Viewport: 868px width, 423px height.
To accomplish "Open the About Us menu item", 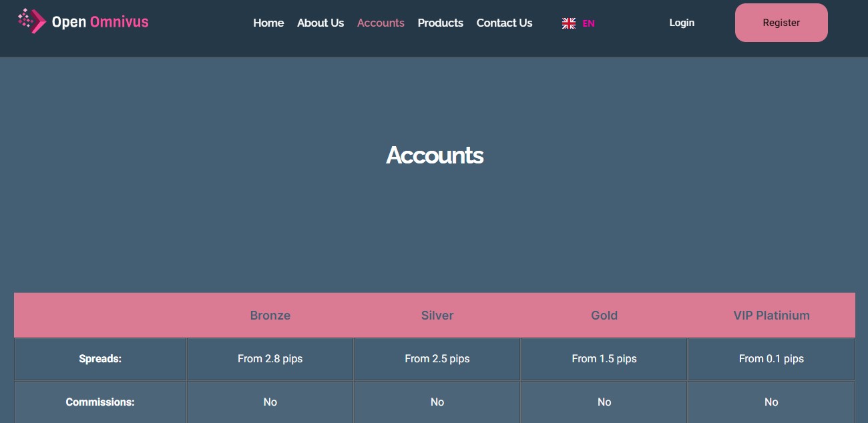I will pyautogui.click(x=320, y=23).
